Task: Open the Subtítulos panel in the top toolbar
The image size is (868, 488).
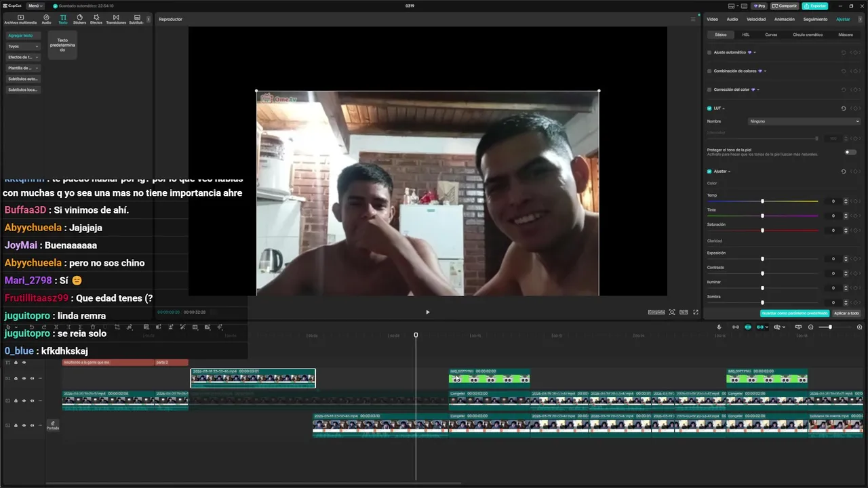Action: pos(136,19)
